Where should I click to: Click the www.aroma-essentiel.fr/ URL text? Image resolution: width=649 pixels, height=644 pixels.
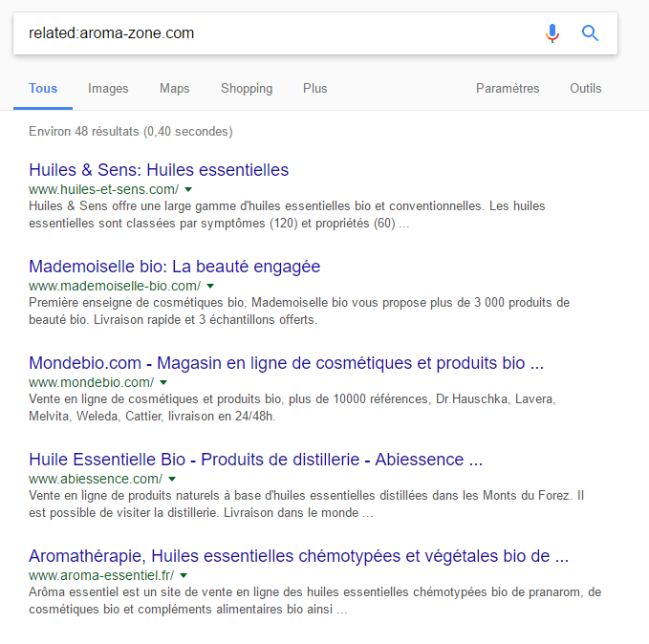101,575
